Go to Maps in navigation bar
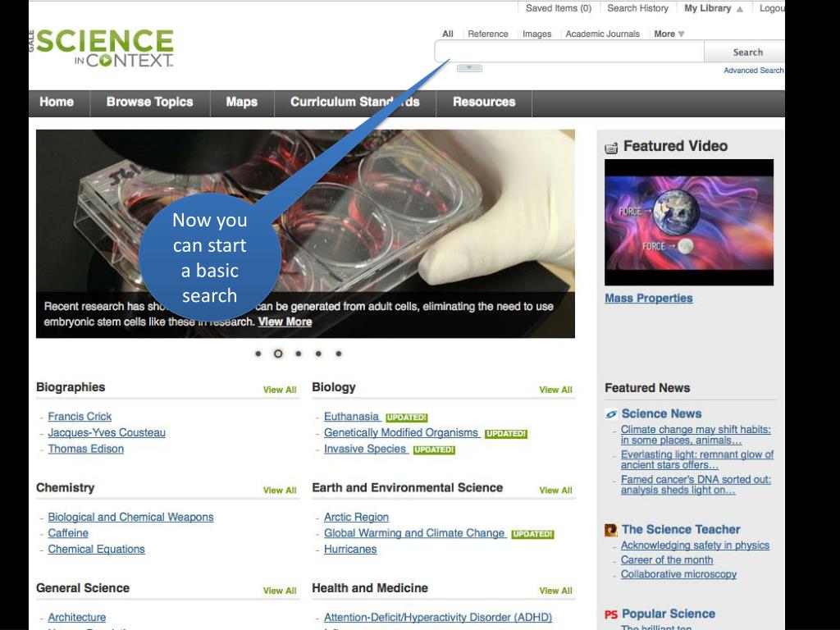The width and height of the screenshot is (840, 630). tap(242, 103)
